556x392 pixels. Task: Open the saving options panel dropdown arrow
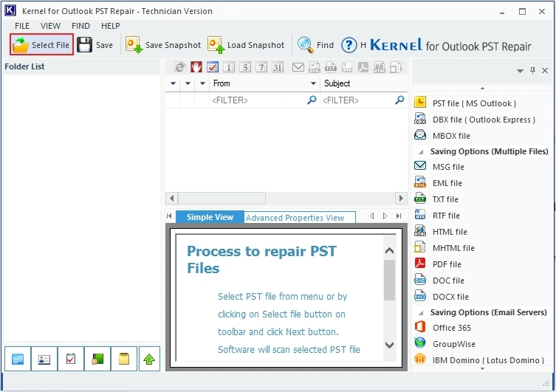click(520, 71)
